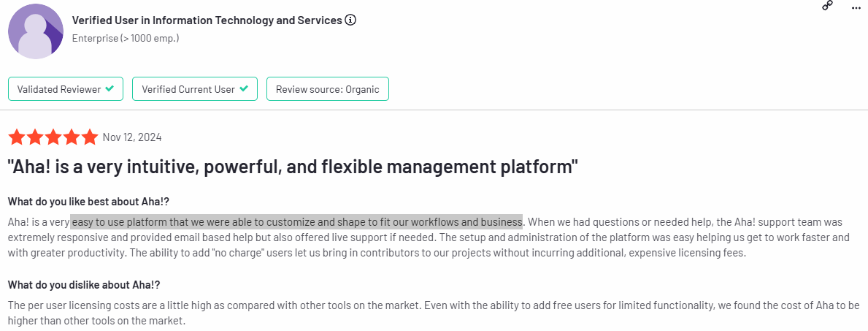This screenshot has height=331, width=868.
Task: Click the highlighted 'easy to use platform' text
Action: point(296,222)
